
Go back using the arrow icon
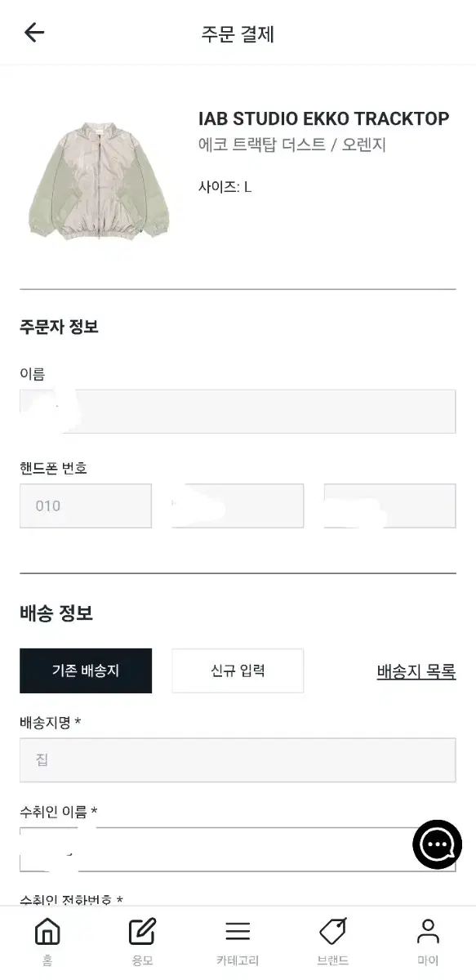click(34, 33)
